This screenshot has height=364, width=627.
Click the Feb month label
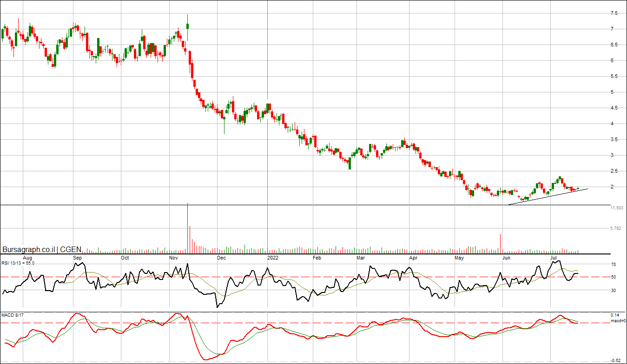tap(317, 257)
